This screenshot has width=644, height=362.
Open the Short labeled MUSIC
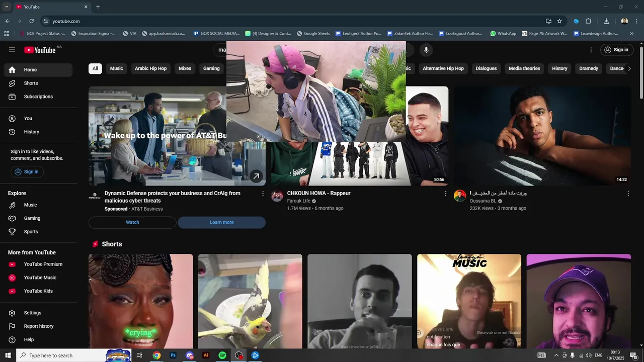point(469,302)
